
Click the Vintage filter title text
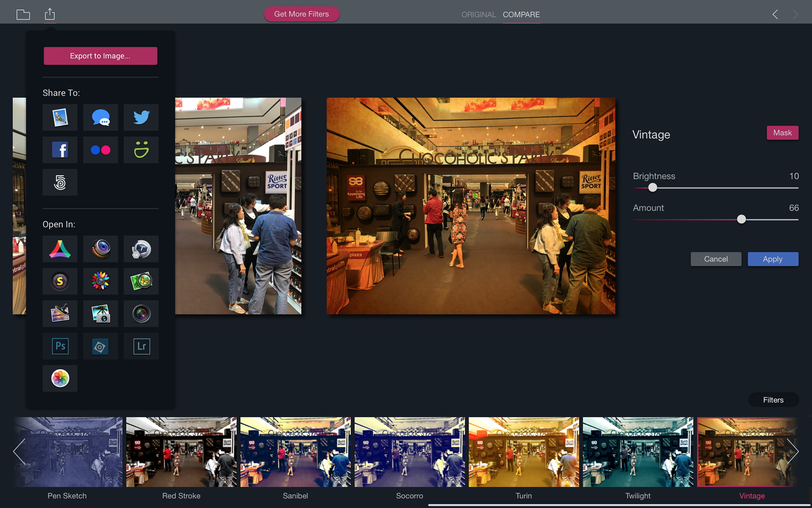(651, 135)
